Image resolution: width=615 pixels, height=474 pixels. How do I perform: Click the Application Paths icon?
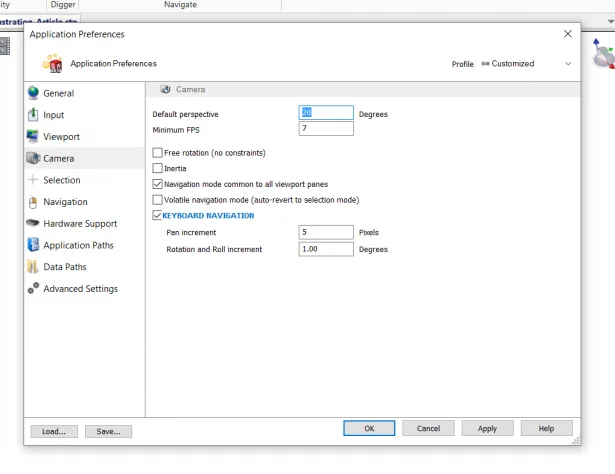33,245
